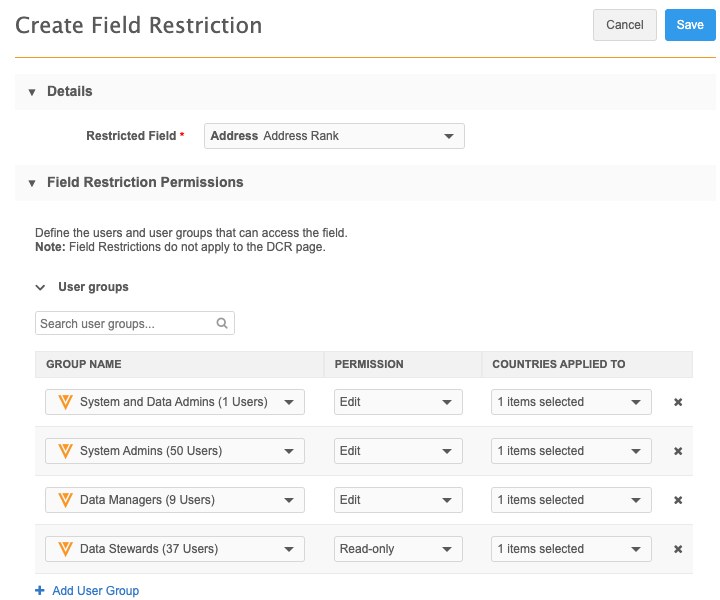This screenshot has height=600, width=720.
Task: Open countries dropdown for Data Managers
Action: [x=571, y=500]
